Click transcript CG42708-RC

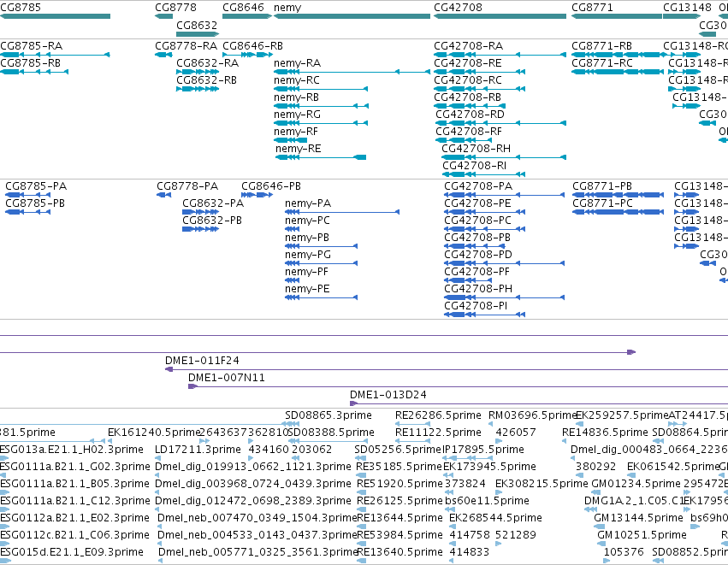pyautogui.click(x=480, y=89)
